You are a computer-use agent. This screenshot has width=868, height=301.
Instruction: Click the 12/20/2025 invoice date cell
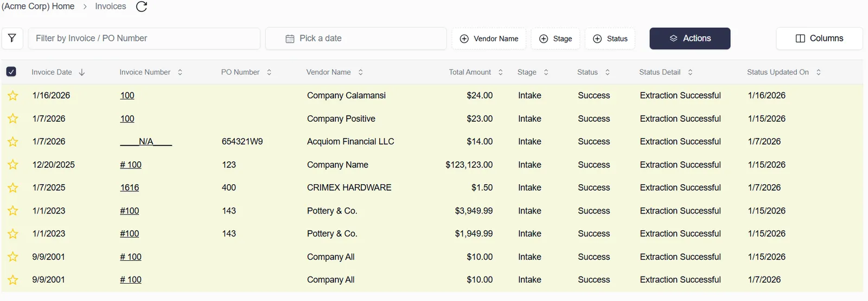(54, 165)
